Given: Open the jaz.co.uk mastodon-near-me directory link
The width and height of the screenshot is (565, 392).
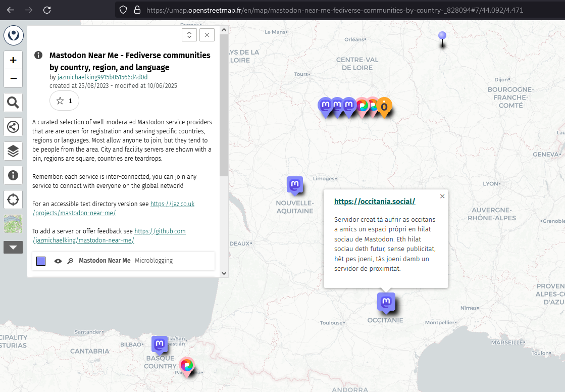Looking at the screenshot, I should coord(114,209).
